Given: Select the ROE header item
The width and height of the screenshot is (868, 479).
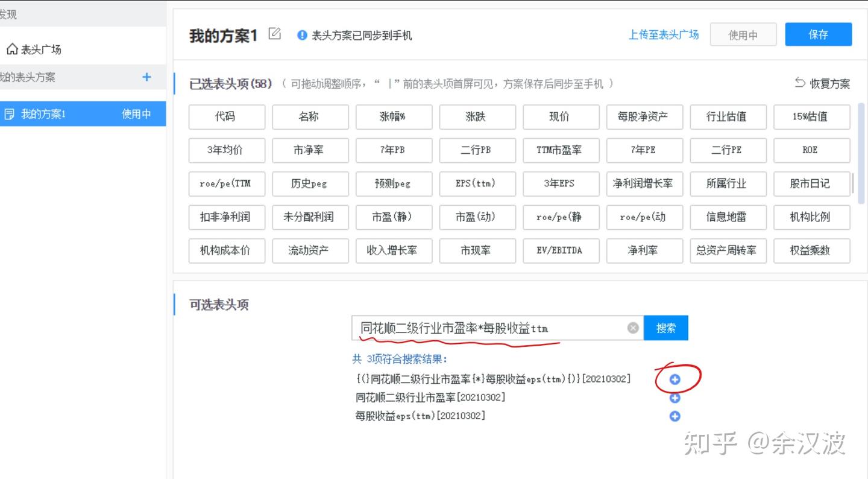Looking at the screenshot, I should 811,150.
